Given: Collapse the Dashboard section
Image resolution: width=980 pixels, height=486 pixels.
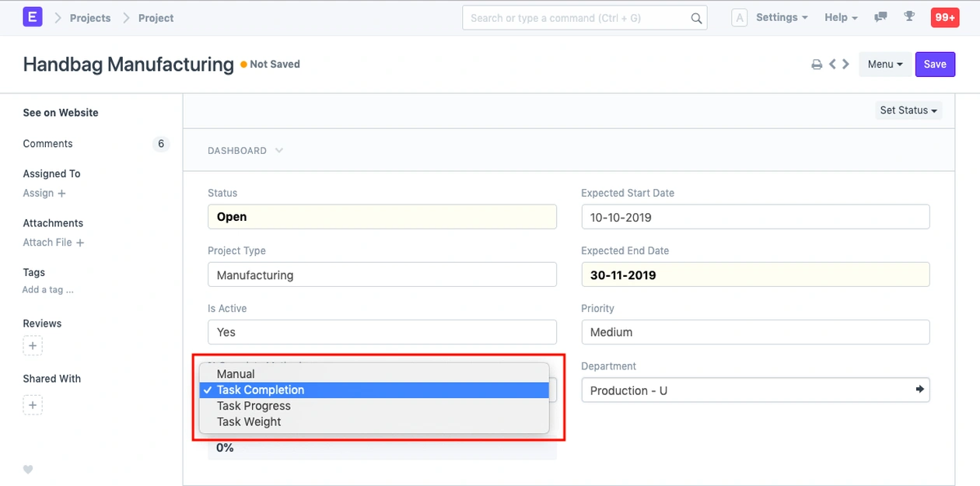Looking at the screenshot, I should [245, 151].
